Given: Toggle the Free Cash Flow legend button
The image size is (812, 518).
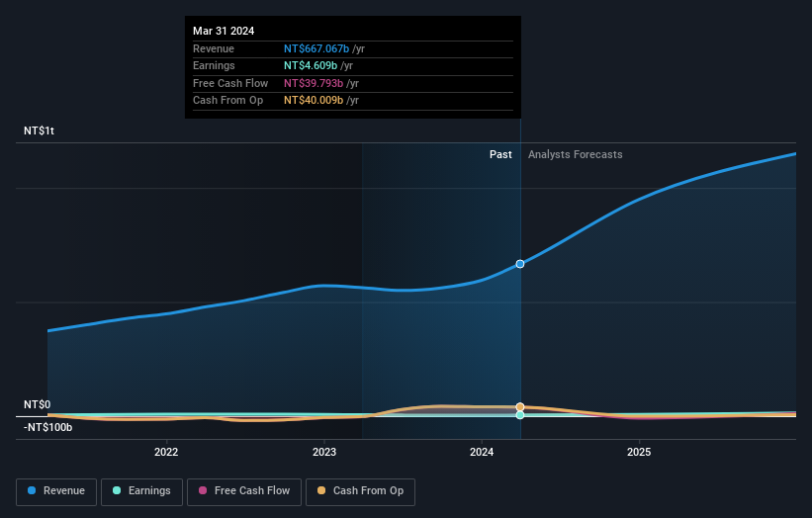Looking at the screenshot, I should pos(244,491).
